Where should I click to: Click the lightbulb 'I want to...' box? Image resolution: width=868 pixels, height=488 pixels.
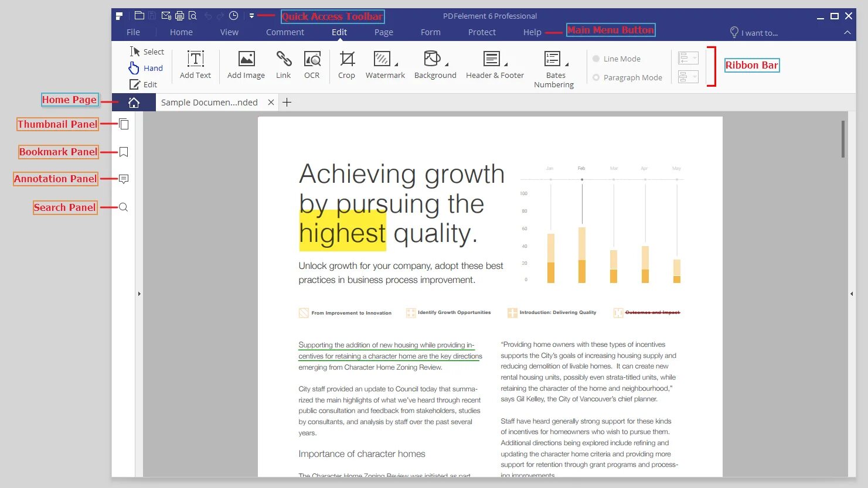tap(754, 32)
